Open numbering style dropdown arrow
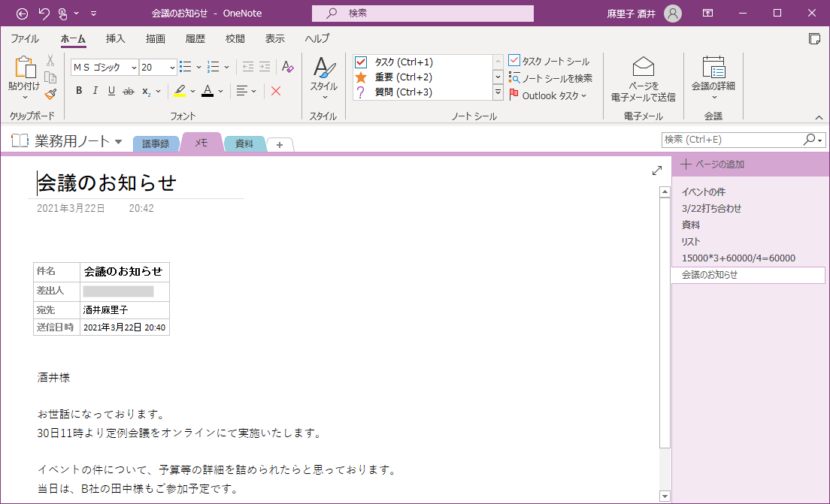 pyautogui.click(x=226, y=67)
